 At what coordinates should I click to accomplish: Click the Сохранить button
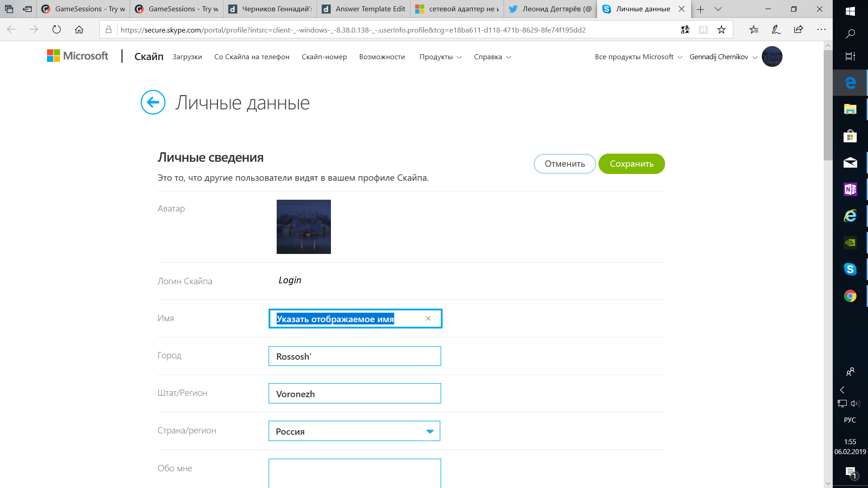tap(632, 164)
